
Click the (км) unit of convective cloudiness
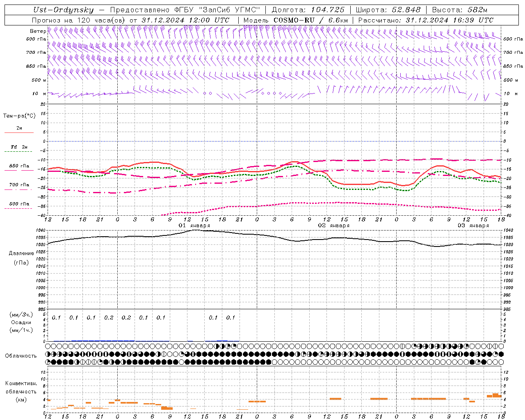click(21, 399)
